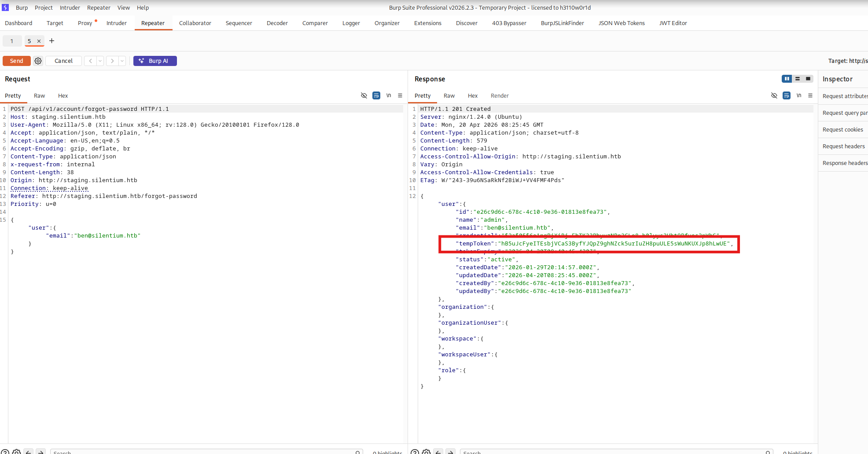Image resolution: width=868 pixels, height=454 pixels.
Task: Close Repeater tab 5
Action: [x=39, y=41]
